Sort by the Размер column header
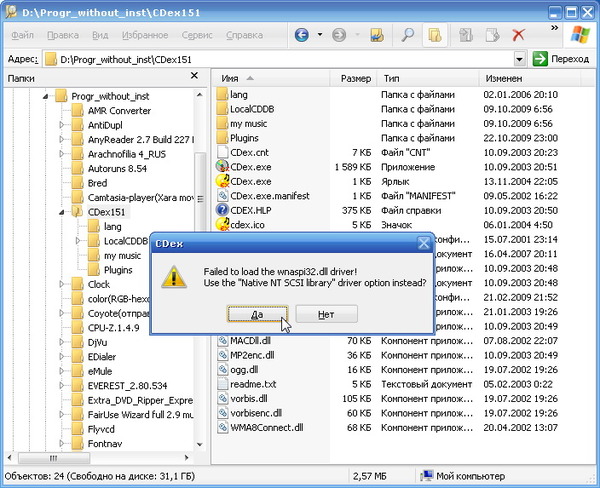600x488 pixels. point(353,78)
